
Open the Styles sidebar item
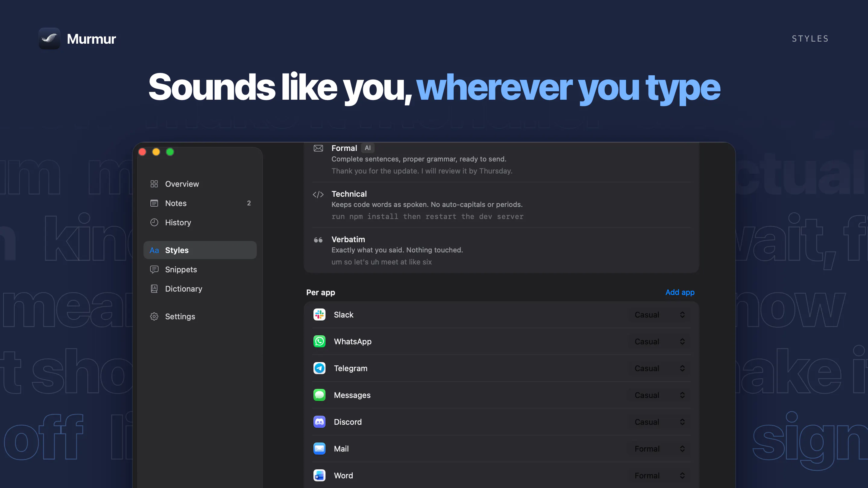tap(200, 250)
